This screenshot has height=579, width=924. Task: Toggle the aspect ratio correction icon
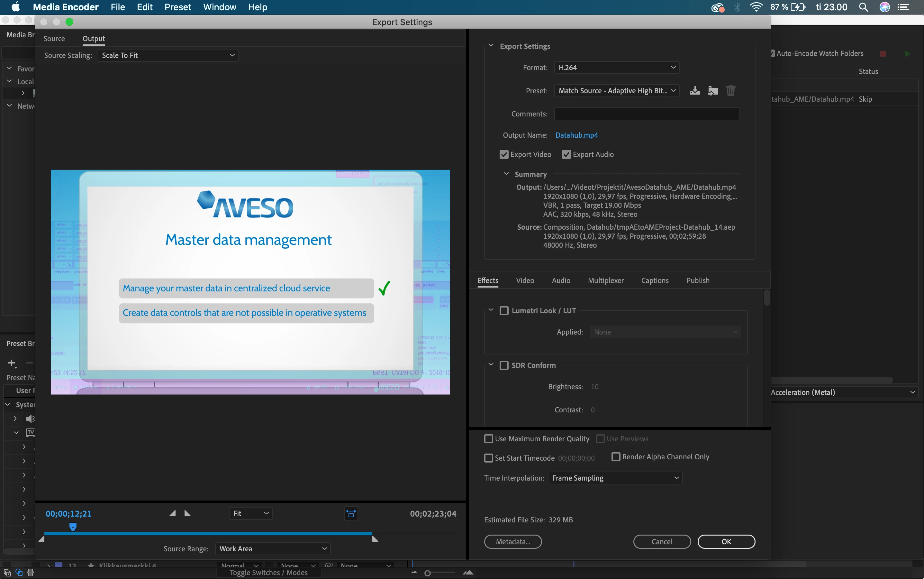pyautogui.click(x=351, y=513)
